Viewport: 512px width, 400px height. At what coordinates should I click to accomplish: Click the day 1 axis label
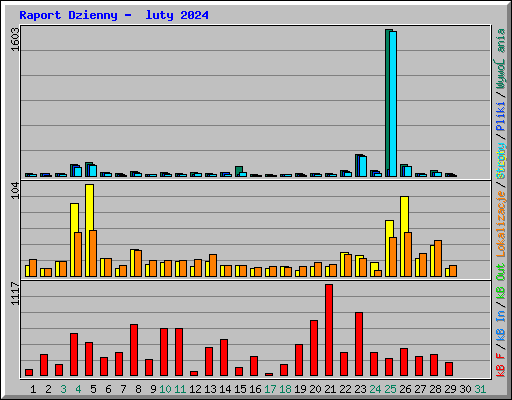pos(33,389)
